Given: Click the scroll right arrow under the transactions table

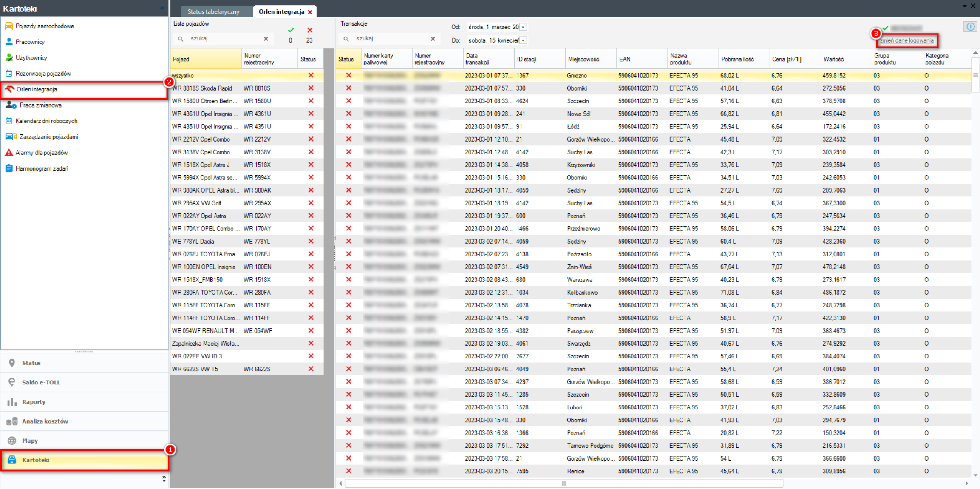Looking at the screenshot, I should [x=966, y=483].
